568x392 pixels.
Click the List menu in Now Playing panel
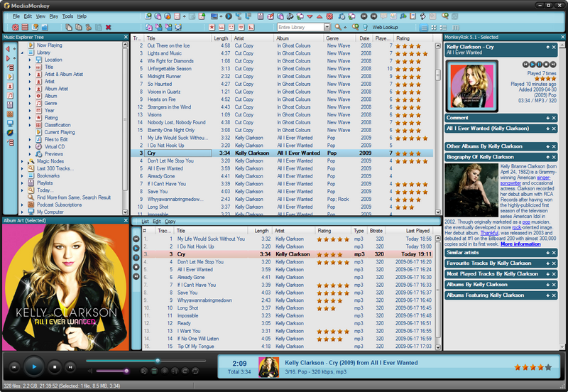tap(145, 222)
